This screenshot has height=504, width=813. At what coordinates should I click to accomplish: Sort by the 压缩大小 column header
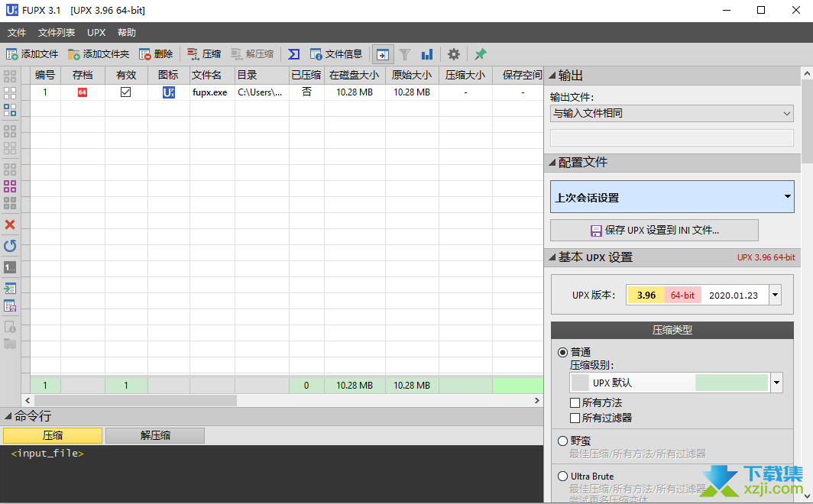[465, 75]
